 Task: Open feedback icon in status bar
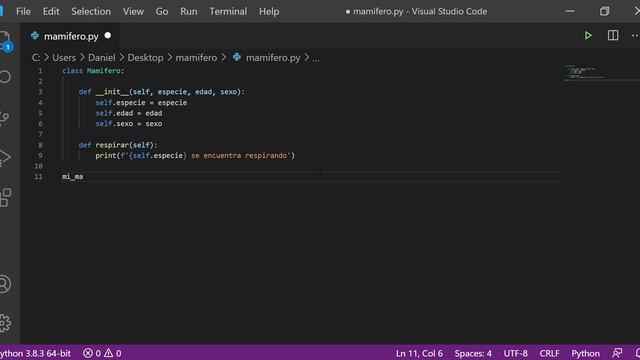point(617,353)
